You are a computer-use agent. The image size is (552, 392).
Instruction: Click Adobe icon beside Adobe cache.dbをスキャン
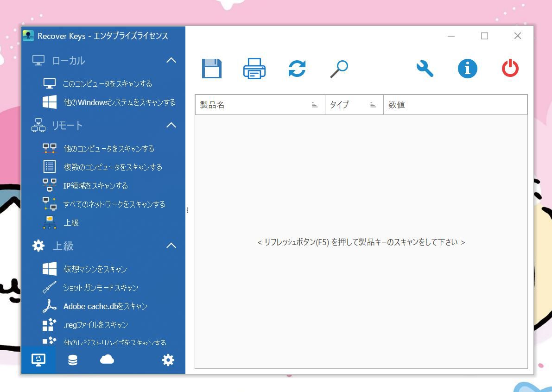point(49,306)
